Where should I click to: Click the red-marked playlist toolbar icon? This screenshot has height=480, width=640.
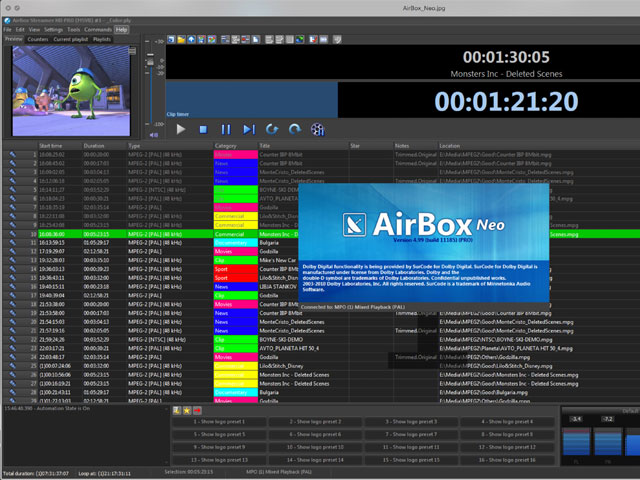tap(245, 40)
